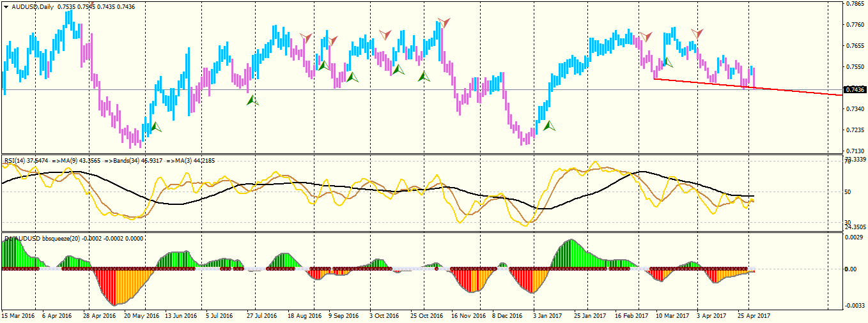Click the 0.7760 price scale label
Viewport: 868px width, 323px height.
pos(855,25)
